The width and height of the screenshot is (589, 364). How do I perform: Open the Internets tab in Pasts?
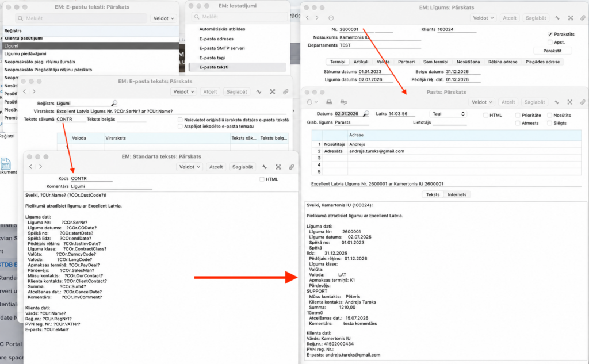pos(457,194)
